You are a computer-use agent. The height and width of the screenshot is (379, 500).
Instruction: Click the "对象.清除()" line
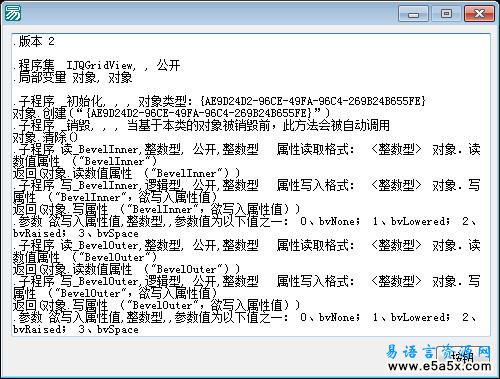(45, 137)
